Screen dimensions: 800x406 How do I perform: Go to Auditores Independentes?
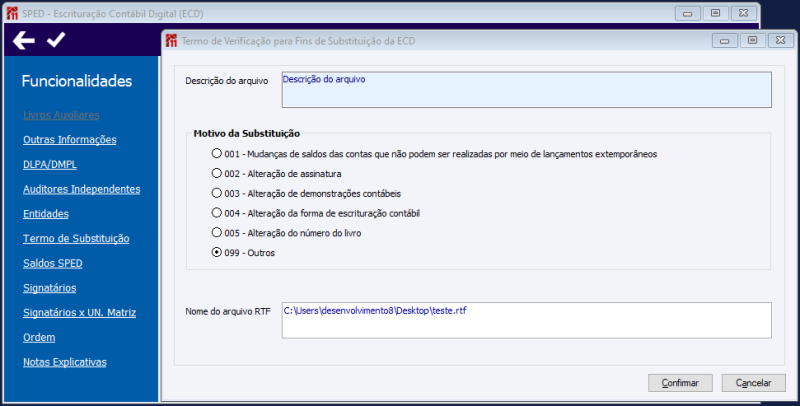[82, 189]
